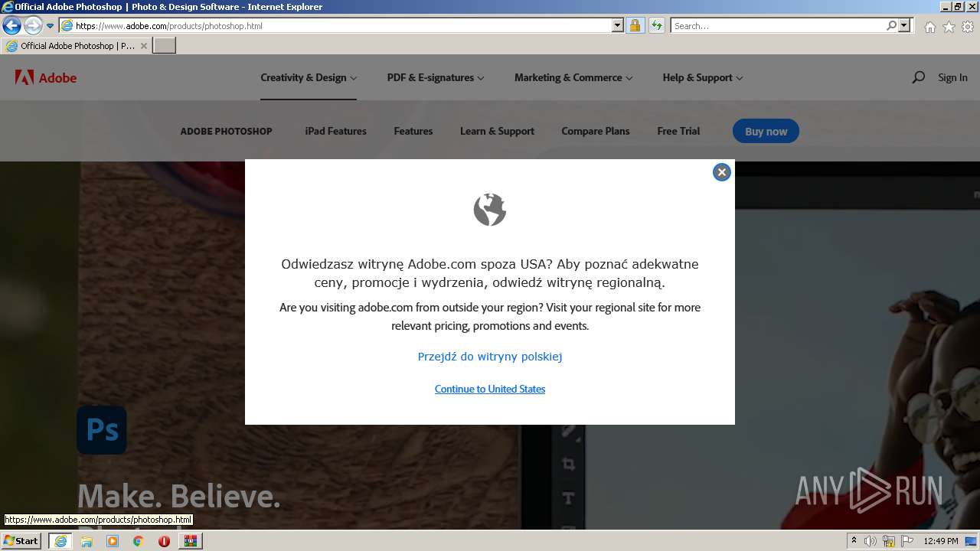Viewport: 980px width, 551px height.
Task: Open IE Home icon
Action: [929, 27]
